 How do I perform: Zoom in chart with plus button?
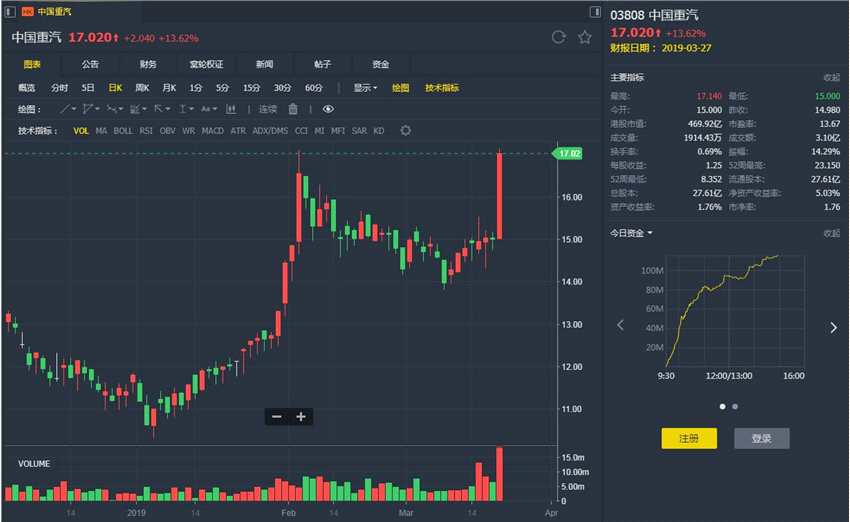[301, 416]
